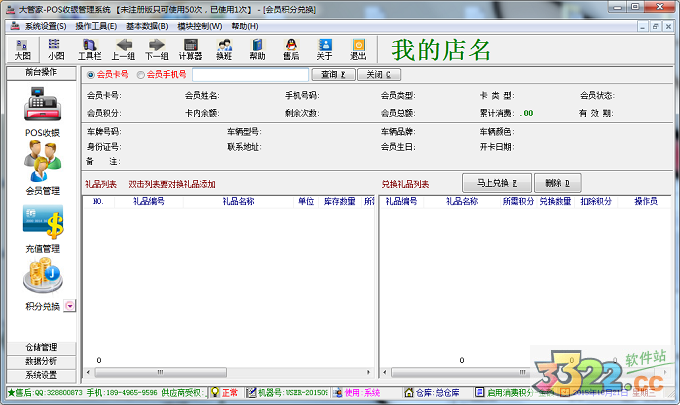Open the calculator (计算器) tool
Viewport: 680px width, 405px height.
click(190, 49)
